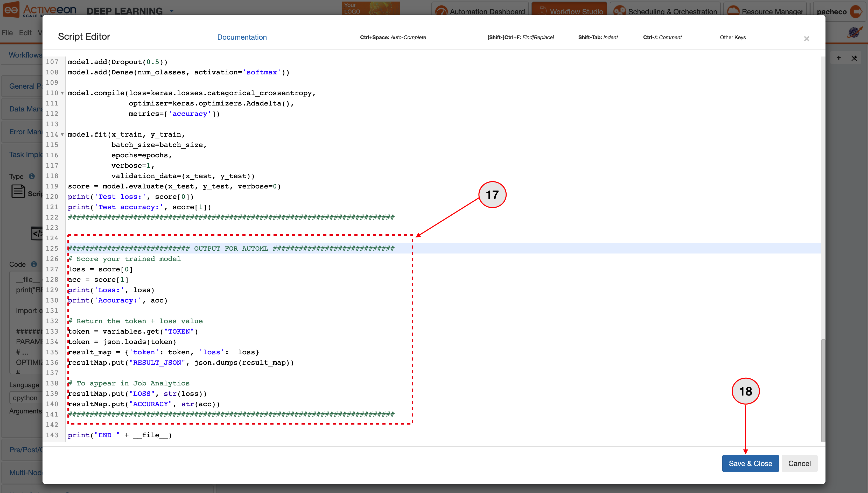The height and width of the screenshot is (493, 868).
Task: Click the Cancel button
Action: [x=800, y=463]
